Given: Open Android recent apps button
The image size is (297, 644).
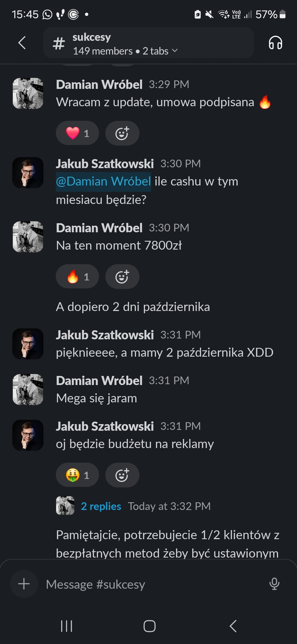Looking at the screenshot, I should (66, 626).
